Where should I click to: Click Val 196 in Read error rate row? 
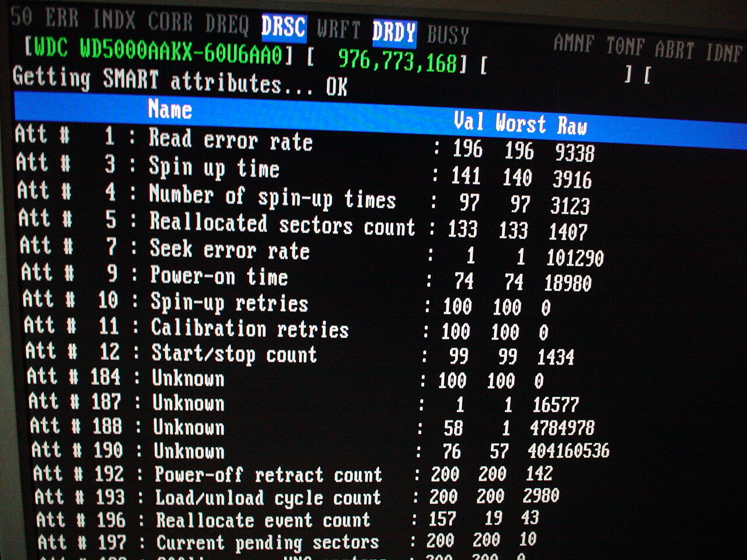[467, 149]
